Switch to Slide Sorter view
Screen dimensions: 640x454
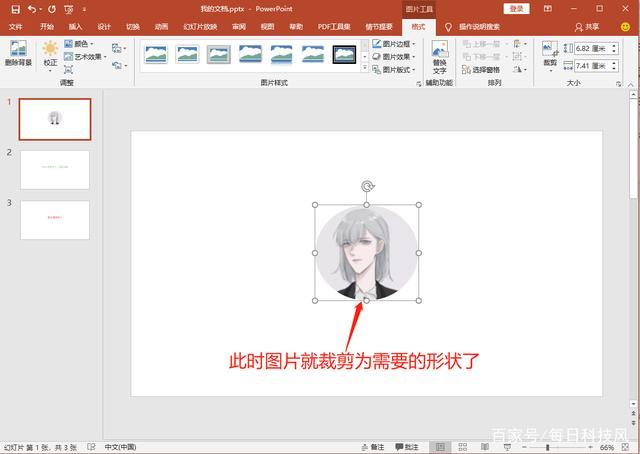(x=462, y=447)
